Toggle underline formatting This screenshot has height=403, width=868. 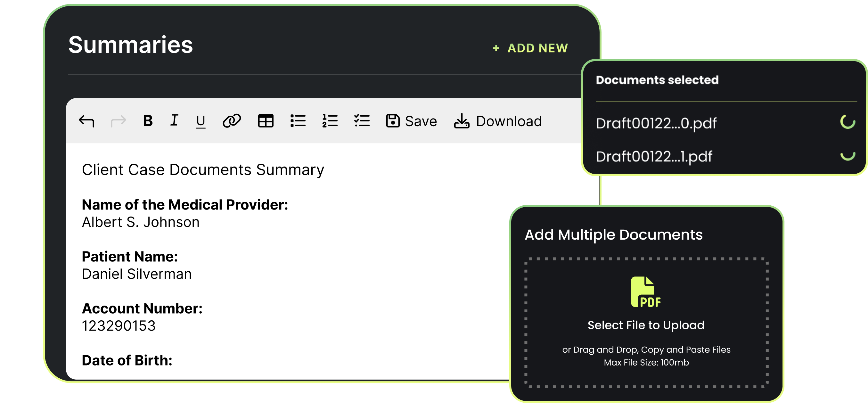pyautogui.click(x=201, y=121)
